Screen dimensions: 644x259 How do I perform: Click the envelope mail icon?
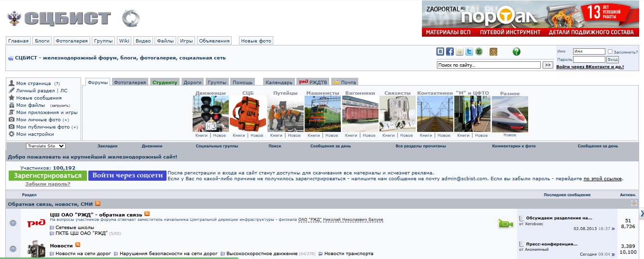pos(493,52)
